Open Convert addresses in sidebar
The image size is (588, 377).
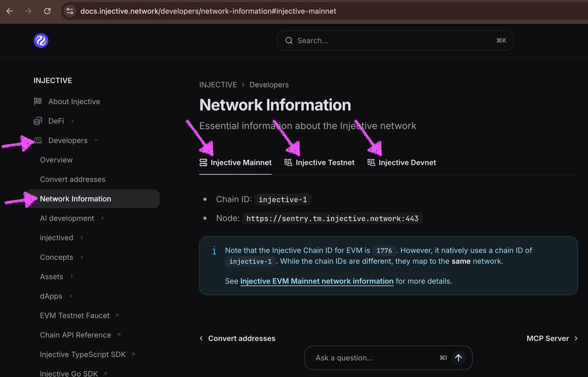[73, 179]
